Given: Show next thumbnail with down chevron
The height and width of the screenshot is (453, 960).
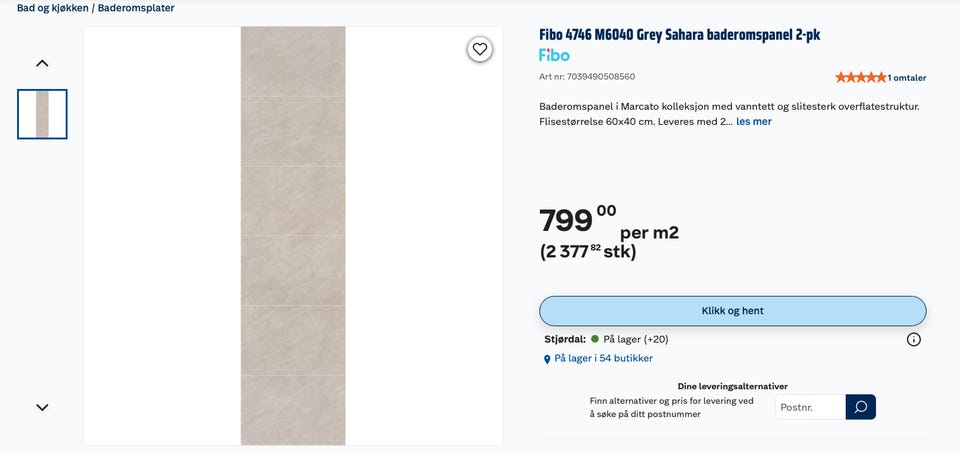Looking at the screenshot, I should click(x=42, y=407).
